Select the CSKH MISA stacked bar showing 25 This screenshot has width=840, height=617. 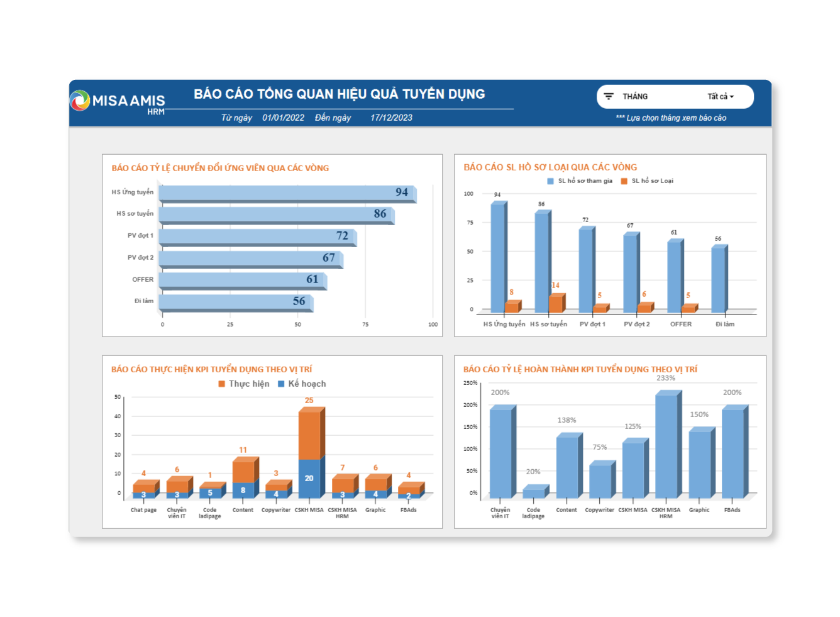(x=310, y=453)
